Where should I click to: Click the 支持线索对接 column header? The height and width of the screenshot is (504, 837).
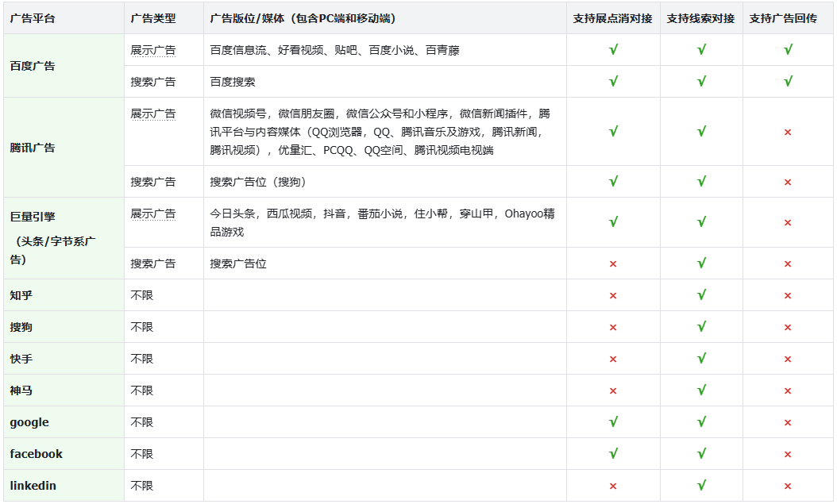coord(701,19)
